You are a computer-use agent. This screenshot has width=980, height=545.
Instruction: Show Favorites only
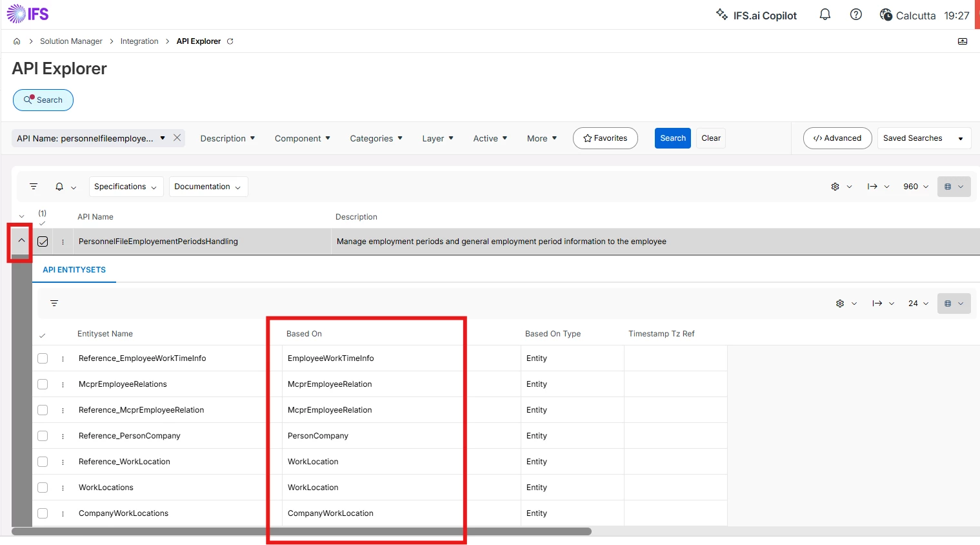pyautogui.click(x=605, y=138)
